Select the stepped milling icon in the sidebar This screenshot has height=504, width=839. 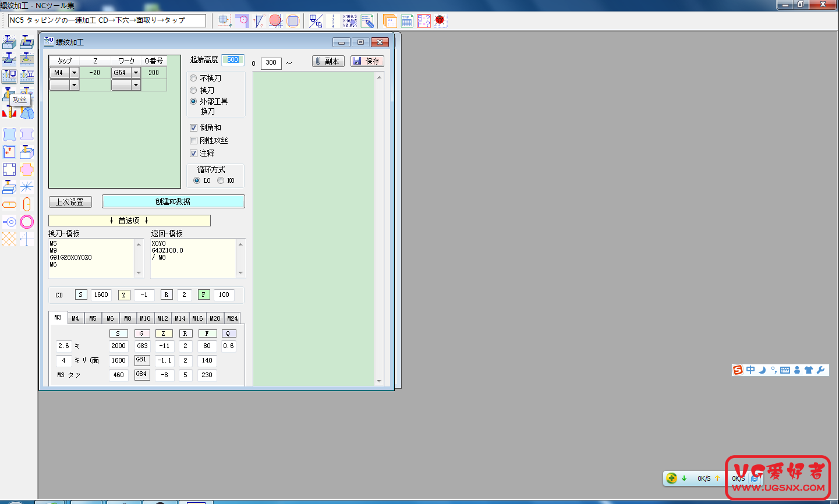click(9, 187)
